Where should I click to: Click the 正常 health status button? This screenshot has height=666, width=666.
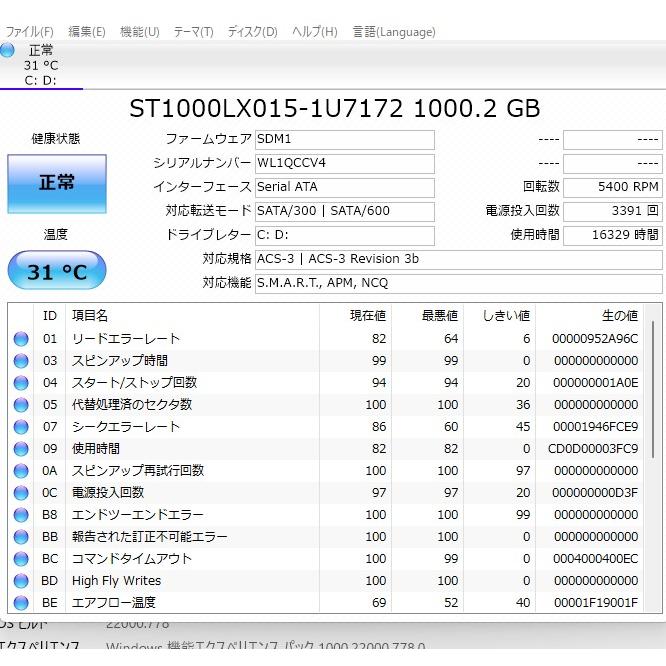coord(57,183)
